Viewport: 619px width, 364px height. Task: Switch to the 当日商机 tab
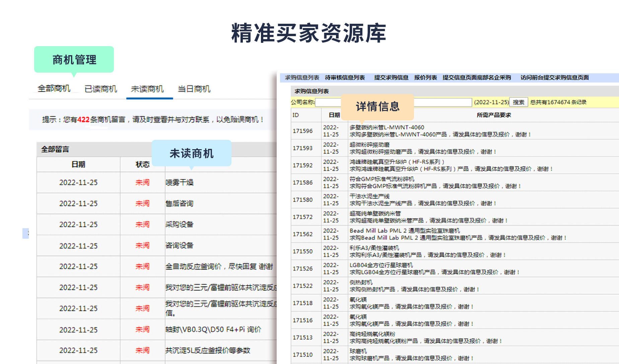coord(194,89)
